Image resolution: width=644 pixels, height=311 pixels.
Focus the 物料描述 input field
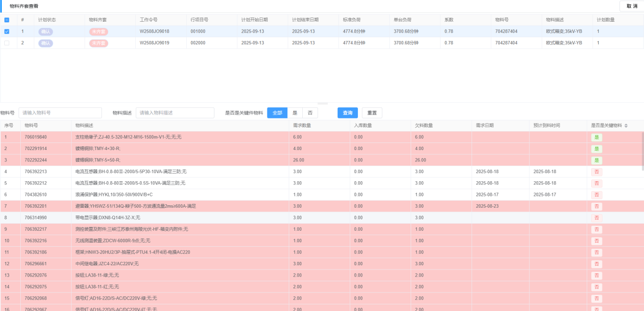[175, 113]
